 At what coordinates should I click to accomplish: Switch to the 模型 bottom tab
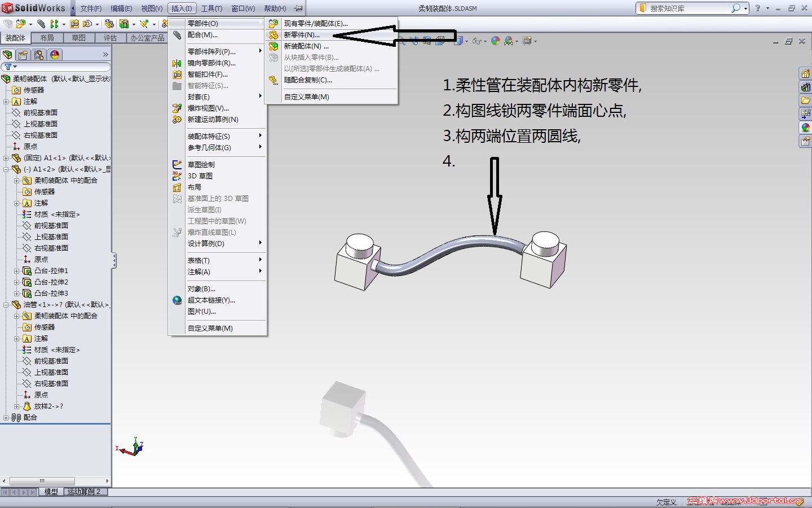coord(51,492)
